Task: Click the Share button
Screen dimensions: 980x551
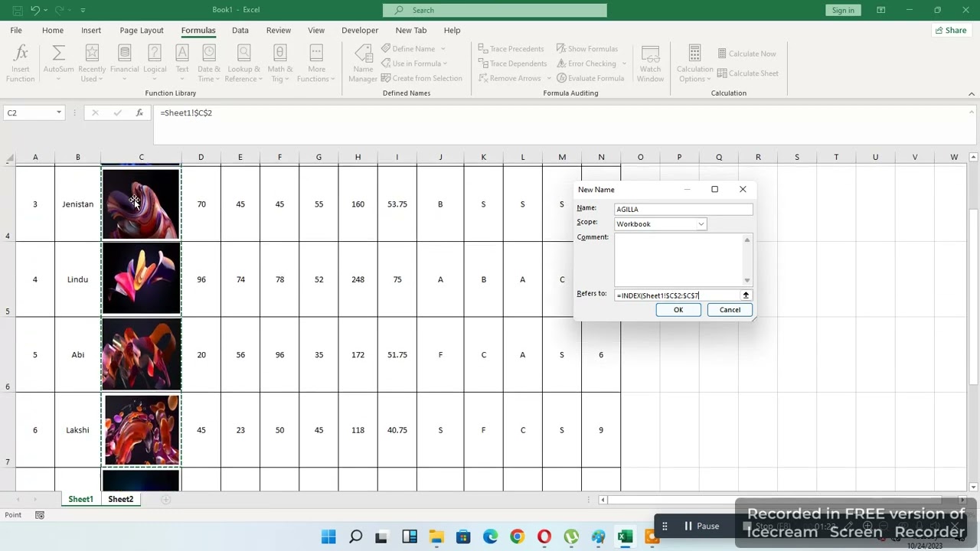Action: [x=950, y=30]
